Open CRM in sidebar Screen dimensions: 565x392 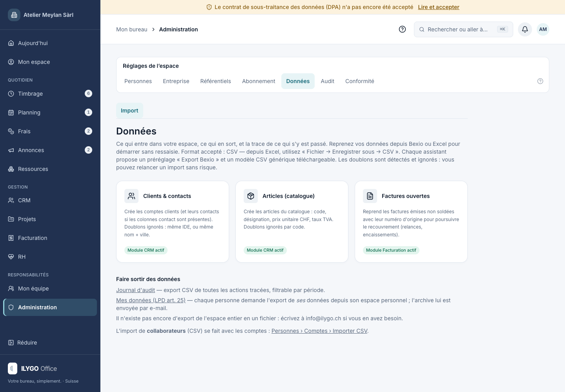click(x=50, y=200)
